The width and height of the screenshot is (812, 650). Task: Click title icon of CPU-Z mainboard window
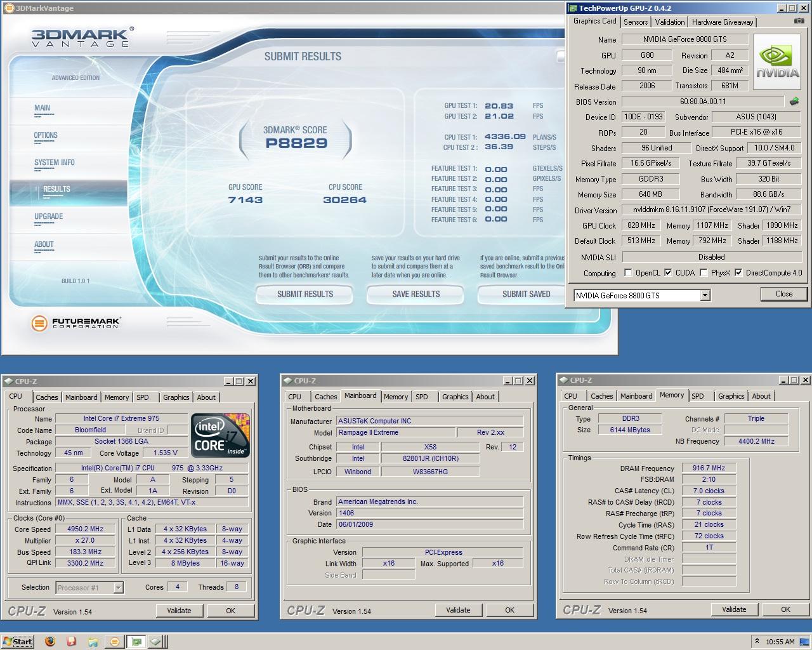(288, 381)
